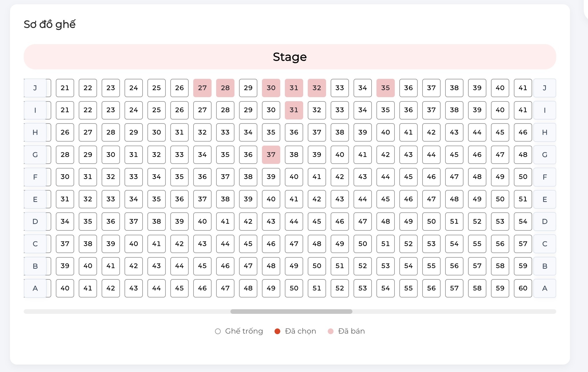The width and height of the screenshot is (588, 372).
Task: Select seat 57 in row C
Action: (523, 244)
